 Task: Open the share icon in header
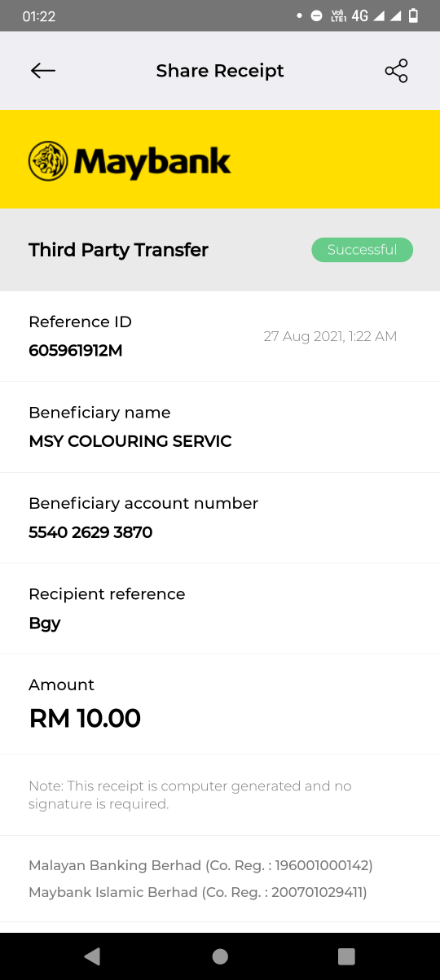tap(396, 71)
